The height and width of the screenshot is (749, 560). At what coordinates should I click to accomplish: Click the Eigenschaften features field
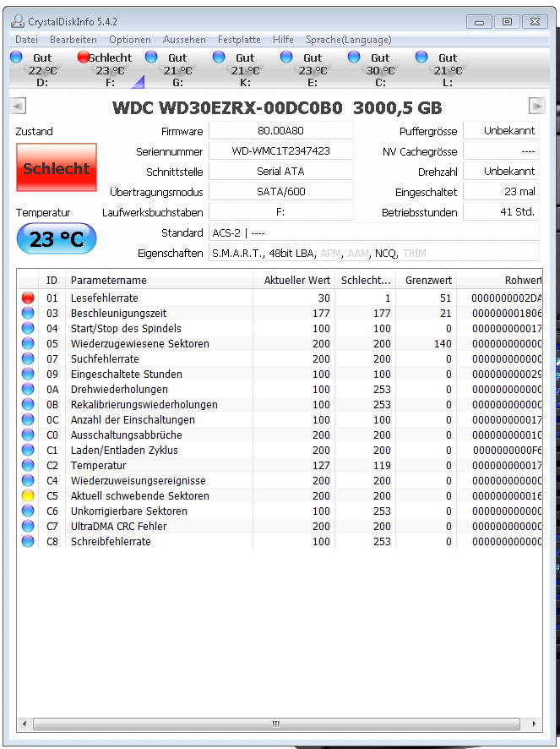(x=374, y=253)
